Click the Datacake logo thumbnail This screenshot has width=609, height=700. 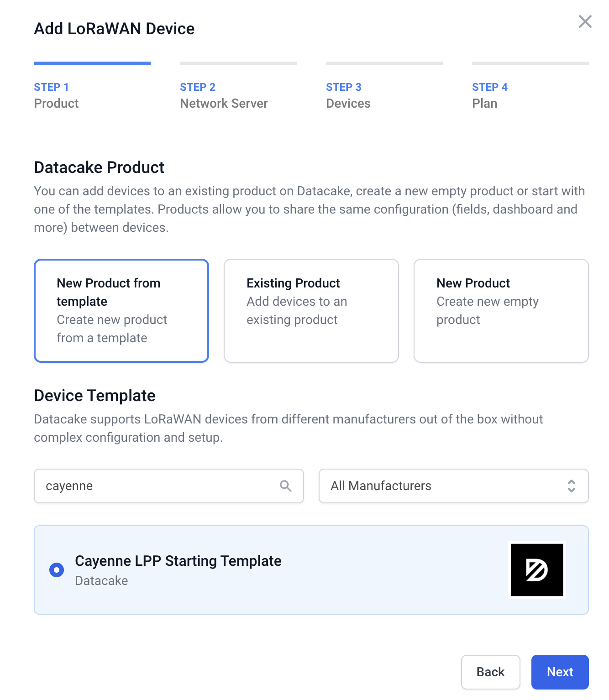537,569
